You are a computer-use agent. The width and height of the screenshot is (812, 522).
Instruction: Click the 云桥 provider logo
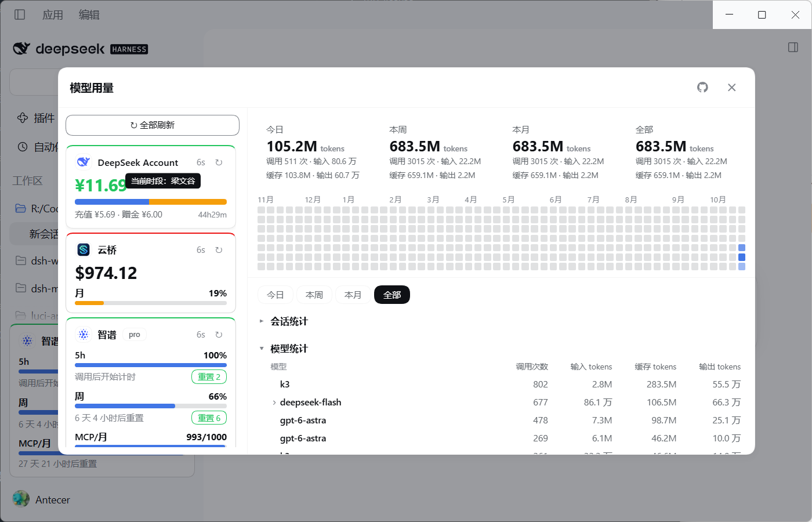[84, 250]
